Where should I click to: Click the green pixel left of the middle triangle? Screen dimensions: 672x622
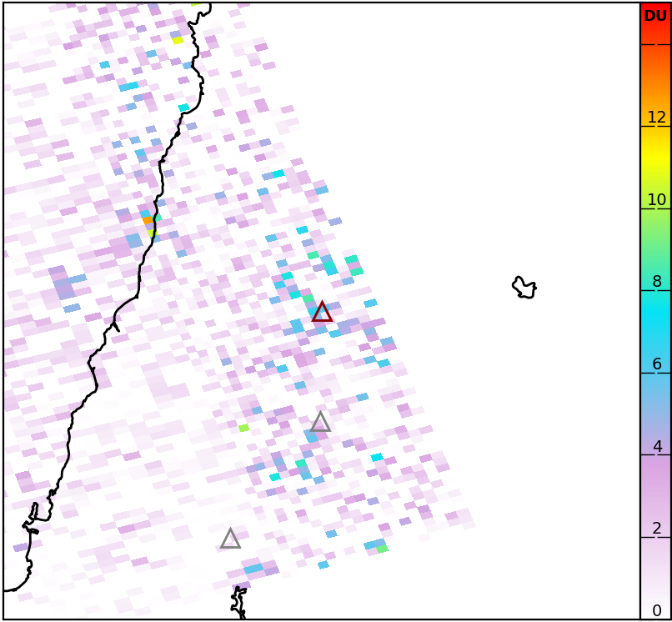(243, 428)
